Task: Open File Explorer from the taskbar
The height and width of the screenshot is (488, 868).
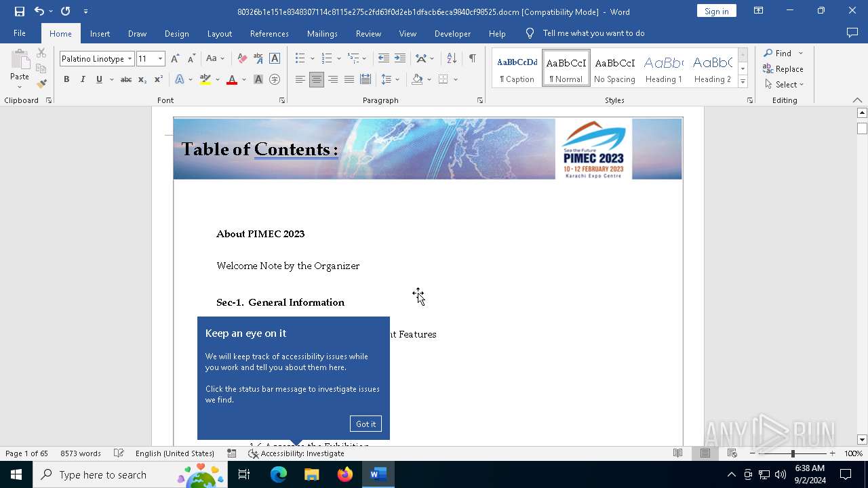Action: [311, 474]
